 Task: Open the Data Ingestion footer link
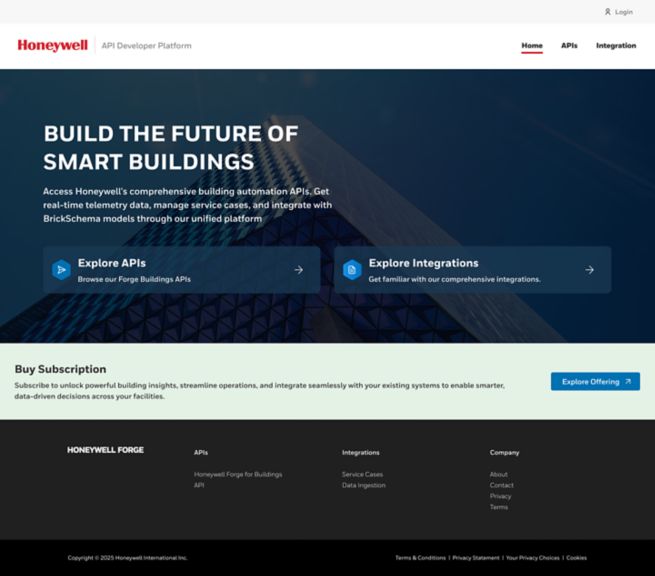(363, 485)
